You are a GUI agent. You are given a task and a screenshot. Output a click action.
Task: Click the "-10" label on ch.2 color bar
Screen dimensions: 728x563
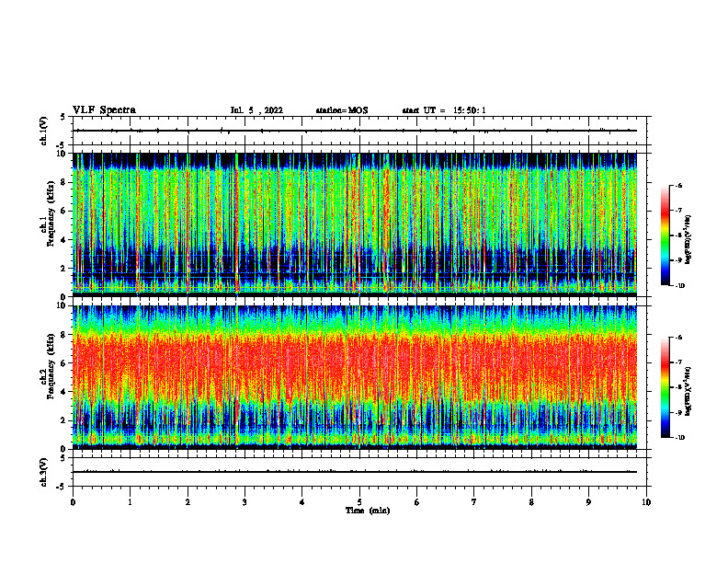coord(679,438)
